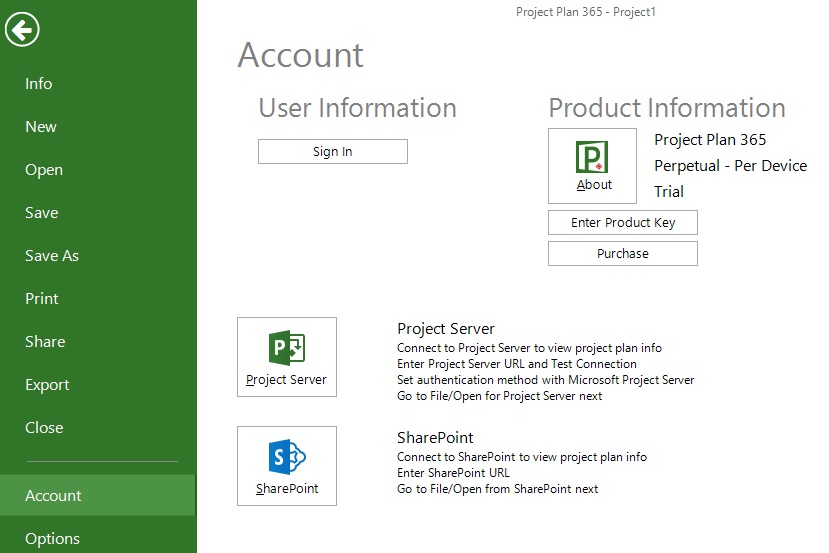Choose Save As in the sidebar
The height and width of the screenshot is (553, 829).
pyautogui.click(x=52, y=256)
